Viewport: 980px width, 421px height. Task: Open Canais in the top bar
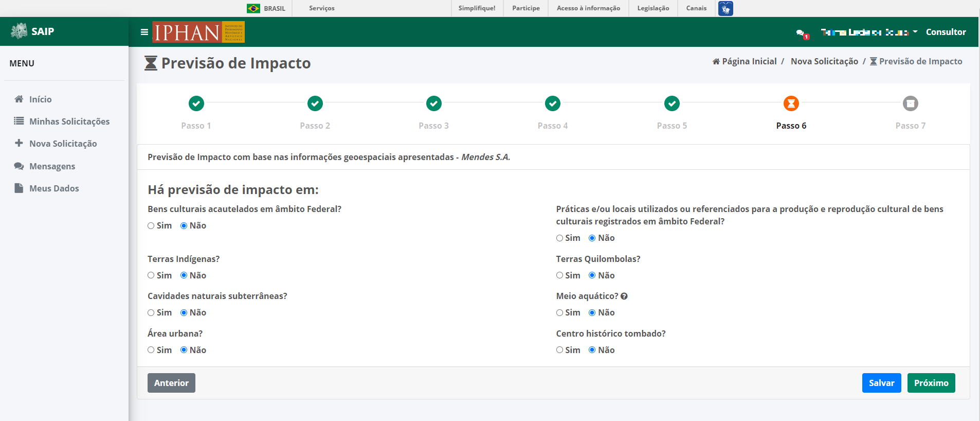click(697, 8)
